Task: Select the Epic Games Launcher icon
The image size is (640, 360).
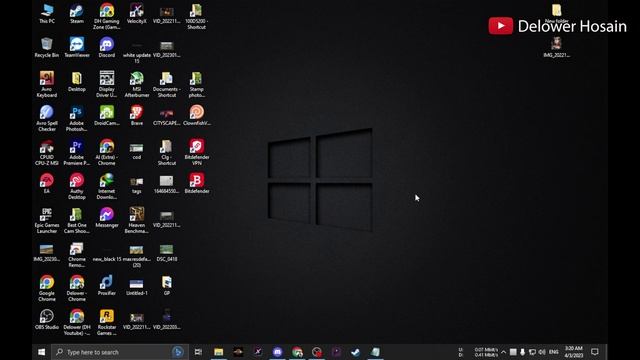Action: [47, 220]
